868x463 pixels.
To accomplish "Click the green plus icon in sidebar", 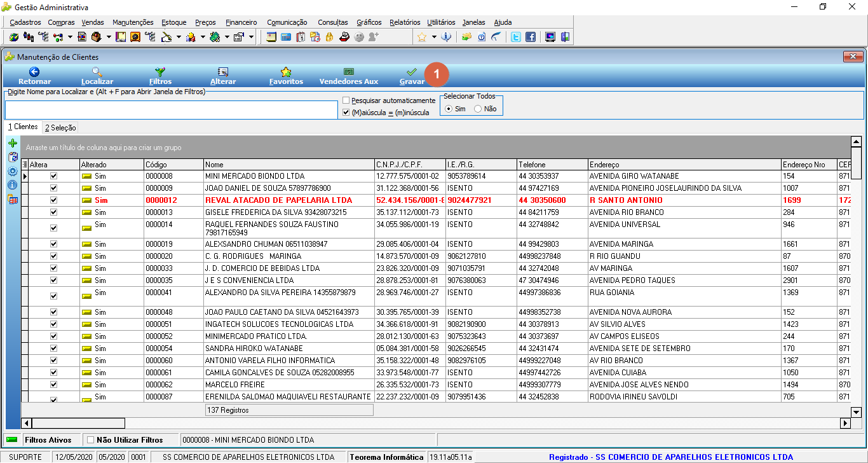I will (x=13, y=143).
